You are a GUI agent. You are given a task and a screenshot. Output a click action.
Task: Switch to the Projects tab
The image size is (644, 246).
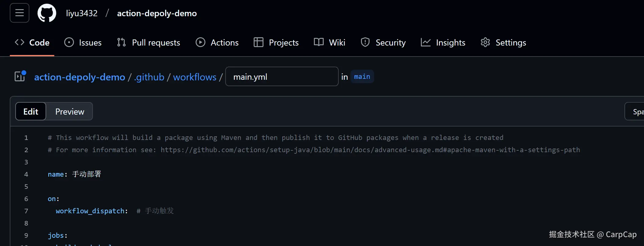[276, 42]
